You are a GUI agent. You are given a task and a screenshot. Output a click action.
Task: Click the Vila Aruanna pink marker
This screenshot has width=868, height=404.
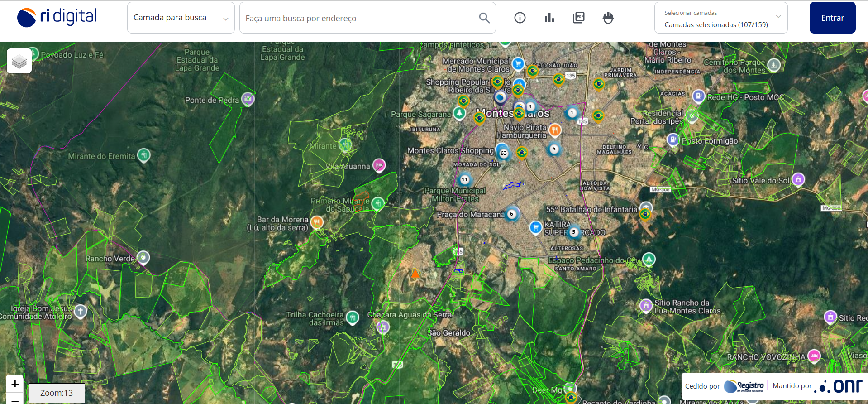tap(379, 165)
